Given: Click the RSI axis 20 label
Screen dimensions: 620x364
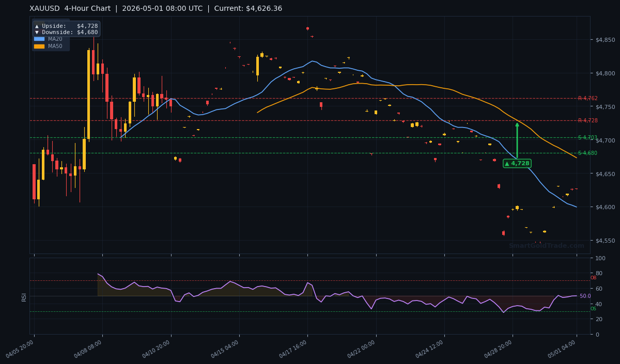Looking at the screenshot, I should (599, 319).
